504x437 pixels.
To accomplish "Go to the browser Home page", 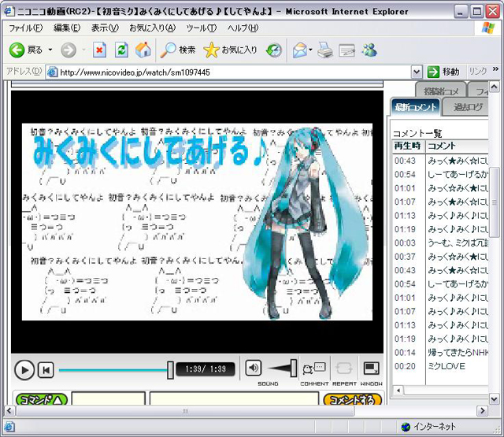I will (143, 50).
